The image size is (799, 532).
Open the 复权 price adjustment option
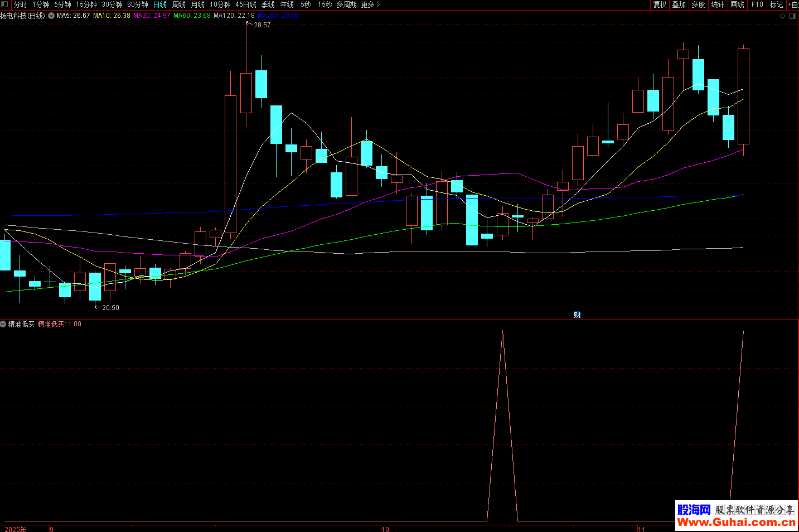660,4
